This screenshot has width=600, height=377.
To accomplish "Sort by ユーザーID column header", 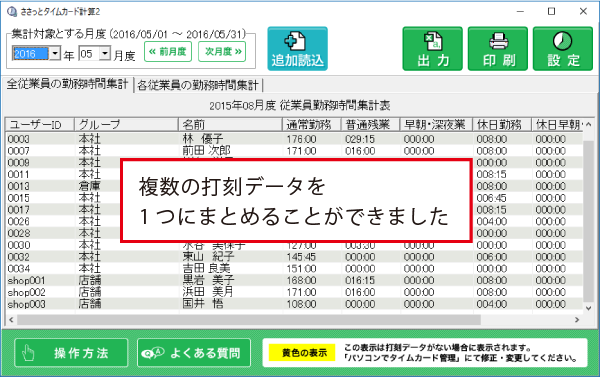I will click(x=40, y=124).
